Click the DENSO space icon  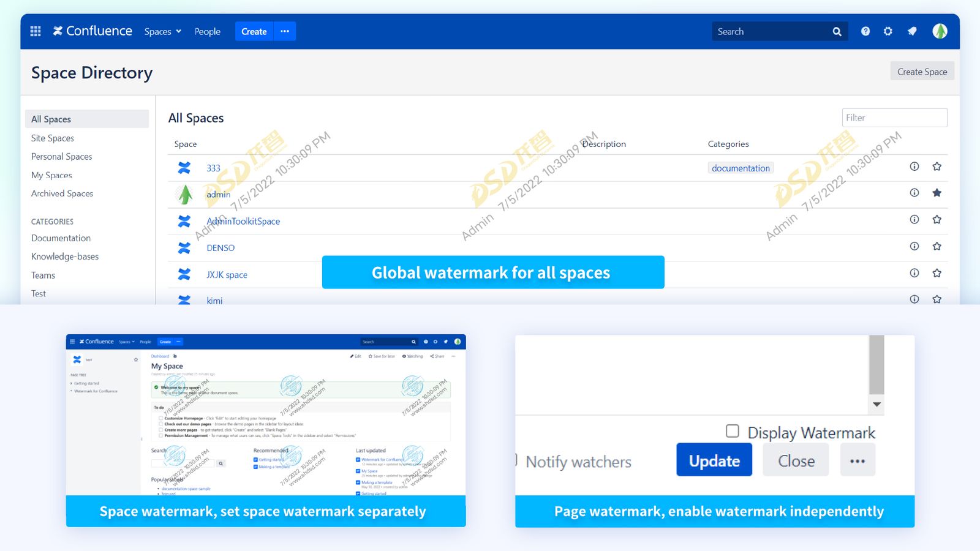184,248
